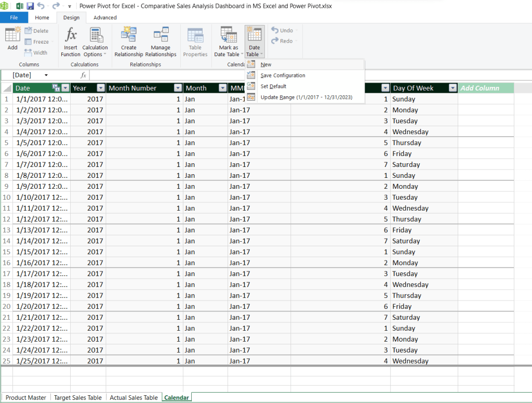This screenshot has width=532, height=403.
Task: Open the Actual Sales Table tab
Action: tap(134, 397)
